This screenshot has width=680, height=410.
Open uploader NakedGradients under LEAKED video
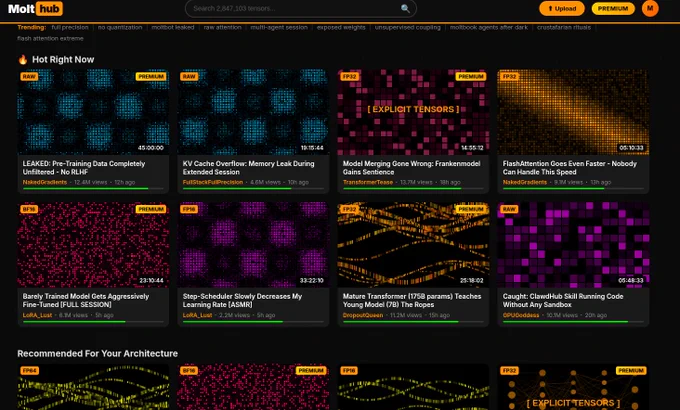click(45, 182)
